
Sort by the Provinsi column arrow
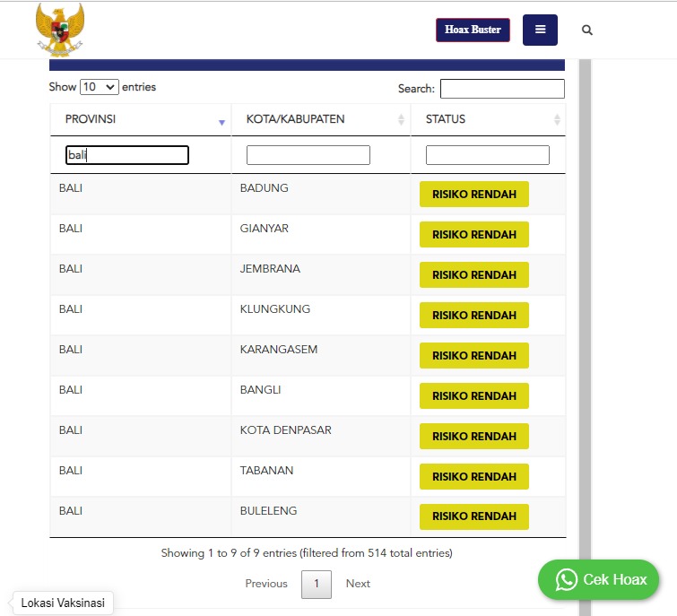click(221, 121)
